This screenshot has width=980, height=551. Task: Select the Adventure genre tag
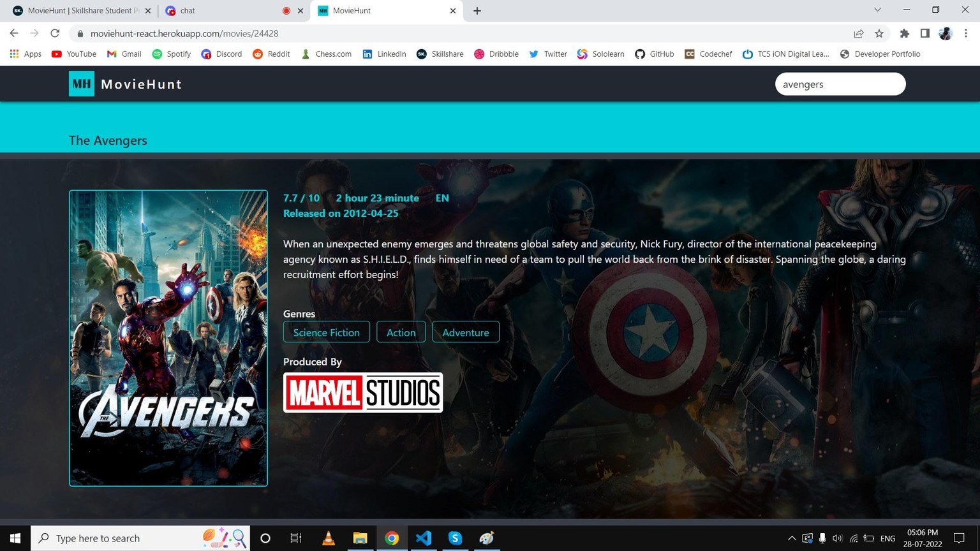pyautogui.click(x=466, y=332)
